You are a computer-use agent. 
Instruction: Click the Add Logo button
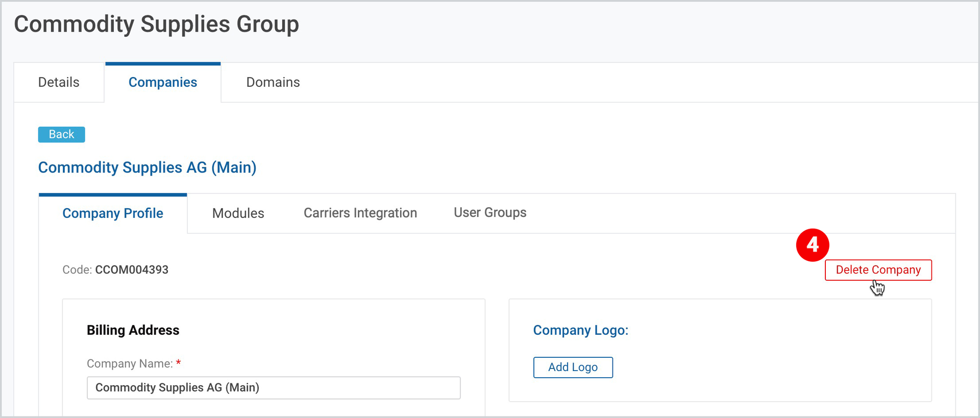573,367
